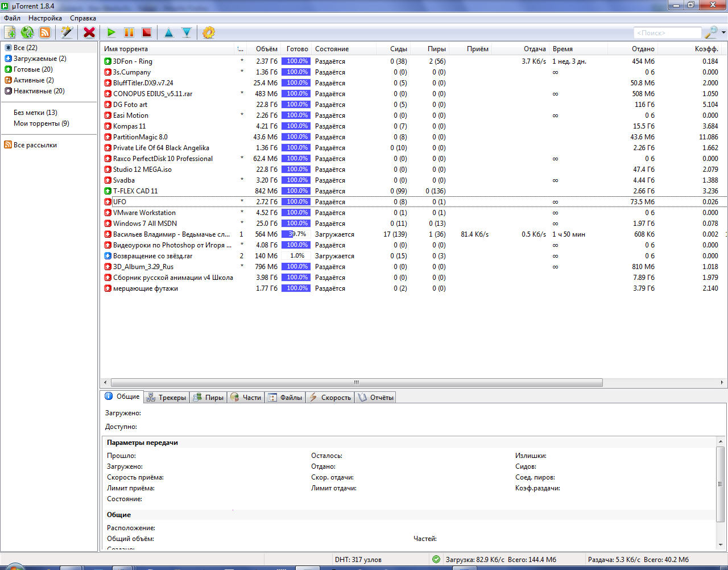The image size is (728, 570).
Task: Click 3DFon - Ring status icon
Action: tap(107, 61)
